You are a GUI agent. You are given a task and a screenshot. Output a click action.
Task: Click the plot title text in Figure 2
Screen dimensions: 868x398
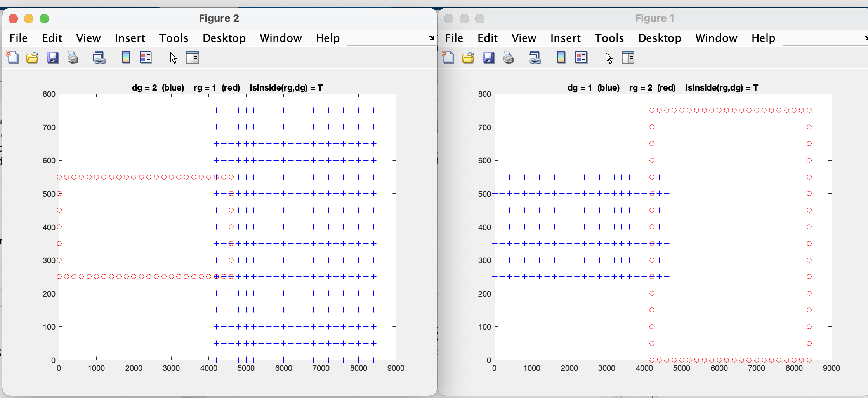click(227, 87)
